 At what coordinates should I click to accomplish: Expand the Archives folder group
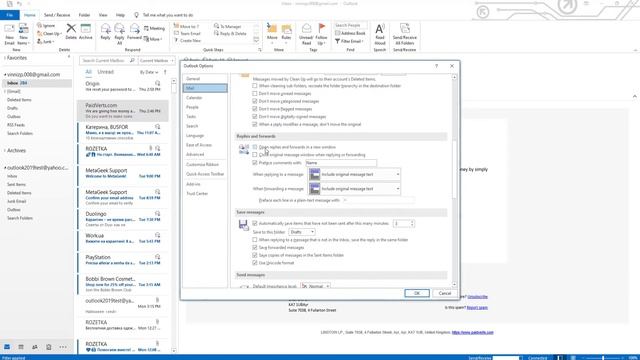[5, 151]
